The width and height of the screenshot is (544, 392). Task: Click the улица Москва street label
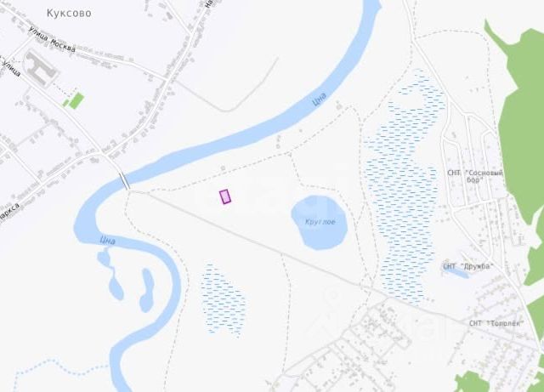coord(52,39)
